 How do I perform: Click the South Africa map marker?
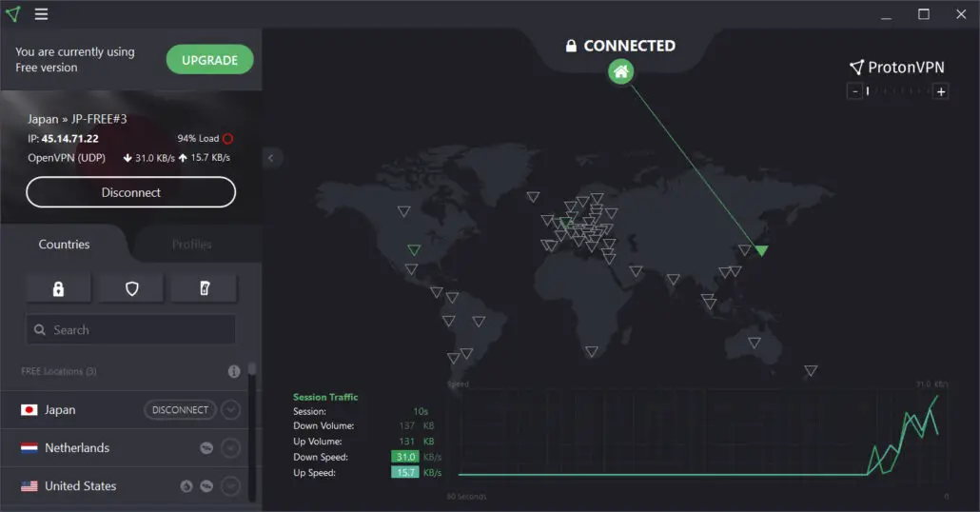tap(591, 352)
